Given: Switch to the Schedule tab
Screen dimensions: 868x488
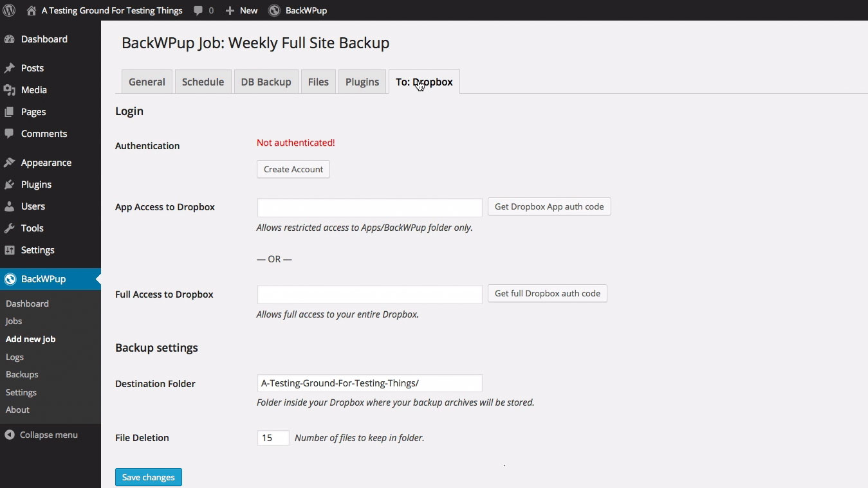Looking at the screenshot, I should [203, 82].
